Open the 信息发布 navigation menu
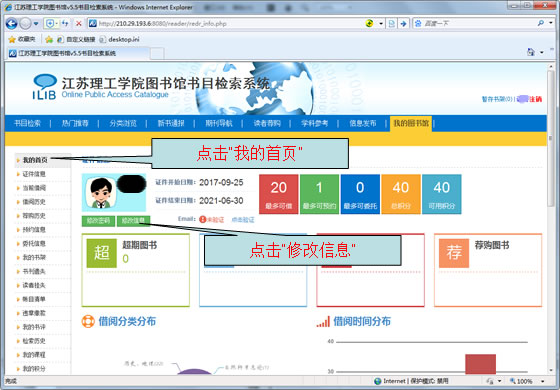560x390 pixels. (362, 124)
